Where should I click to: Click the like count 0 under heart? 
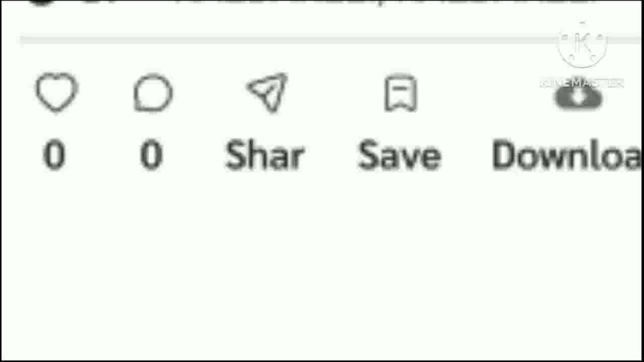tap(54, 155)
